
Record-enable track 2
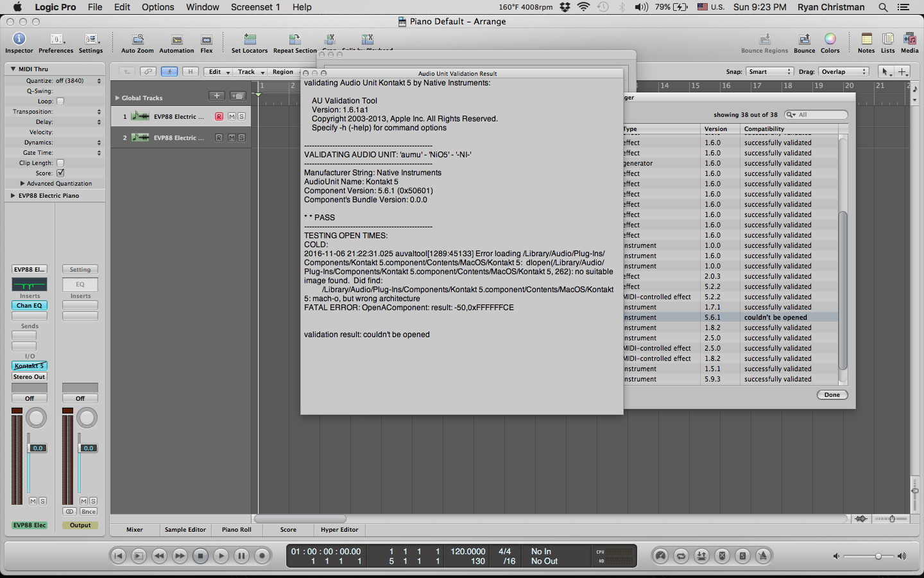tap(219, 137)
